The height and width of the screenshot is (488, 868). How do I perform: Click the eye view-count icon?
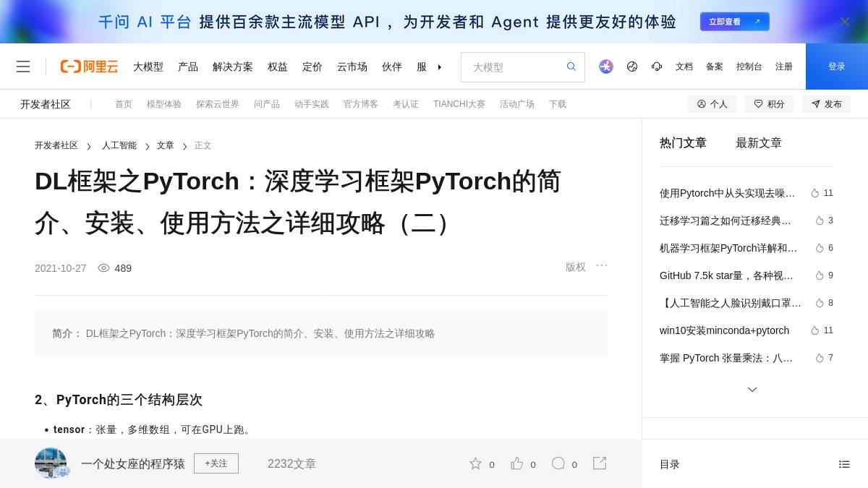point(103,268)
